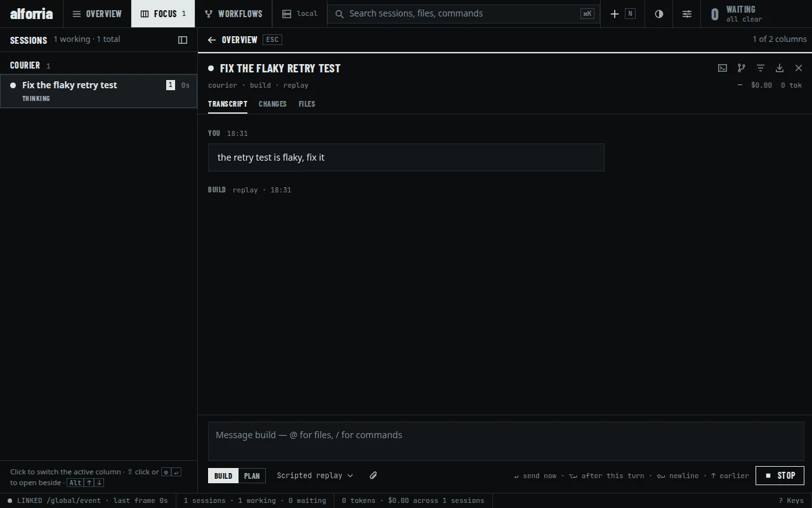812x508 pixels.
Task: Click '1 sessions · 1 working · 0 waiting' status text
Action: click(x=255, y=500)
